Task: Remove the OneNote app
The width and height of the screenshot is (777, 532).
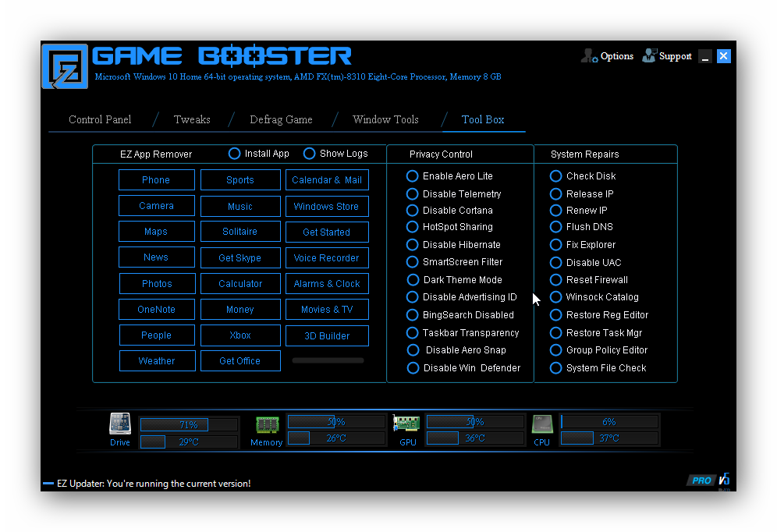Action: pos(157,310)
